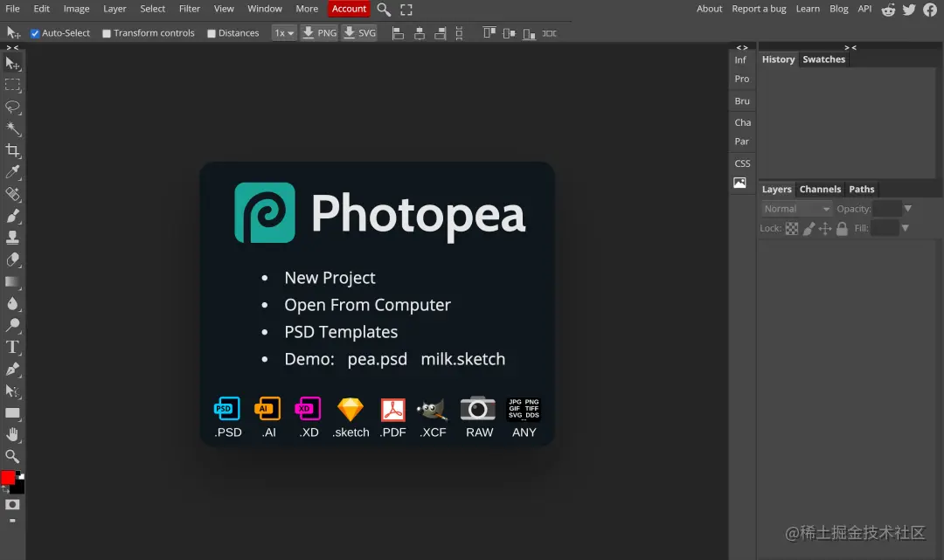Viewport: 944px width, 560px height.
Task: Toggle lock all padlock icon
Action: click(842, 229)
